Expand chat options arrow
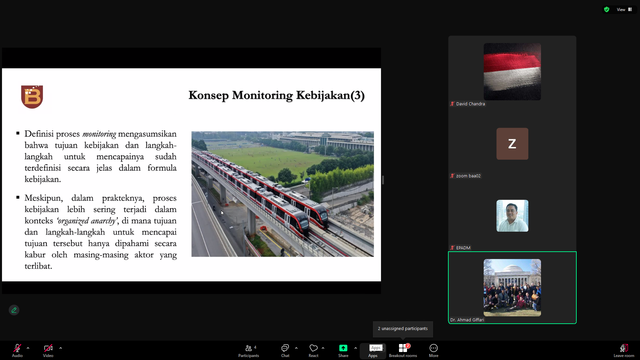 tap(296, 348)
